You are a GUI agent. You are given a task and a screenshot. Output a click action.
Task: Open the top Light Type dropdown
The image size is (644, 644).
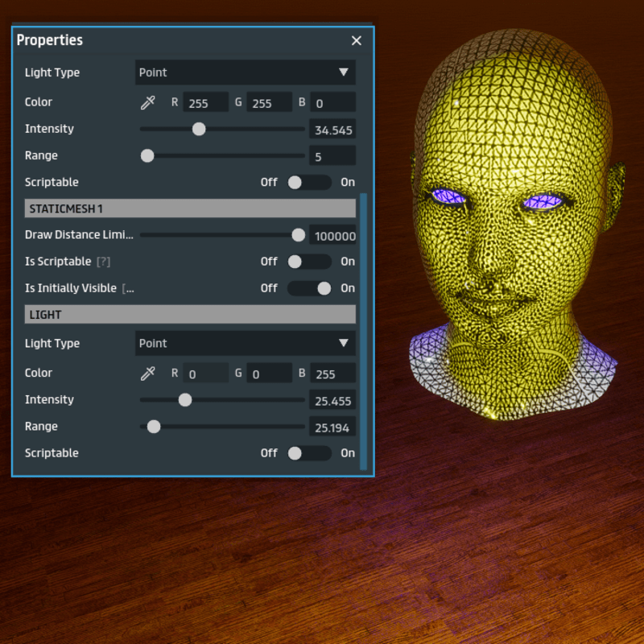(x=245, y=72)
